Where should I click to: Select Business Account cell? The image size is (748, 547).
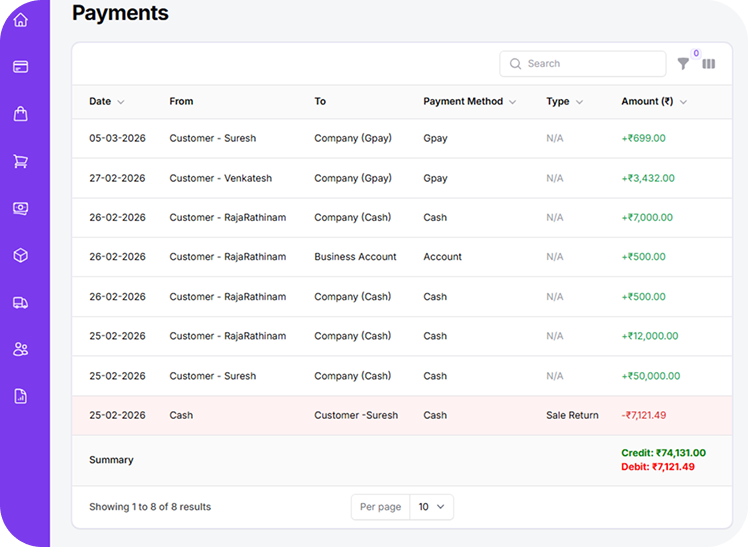(355, 257)
